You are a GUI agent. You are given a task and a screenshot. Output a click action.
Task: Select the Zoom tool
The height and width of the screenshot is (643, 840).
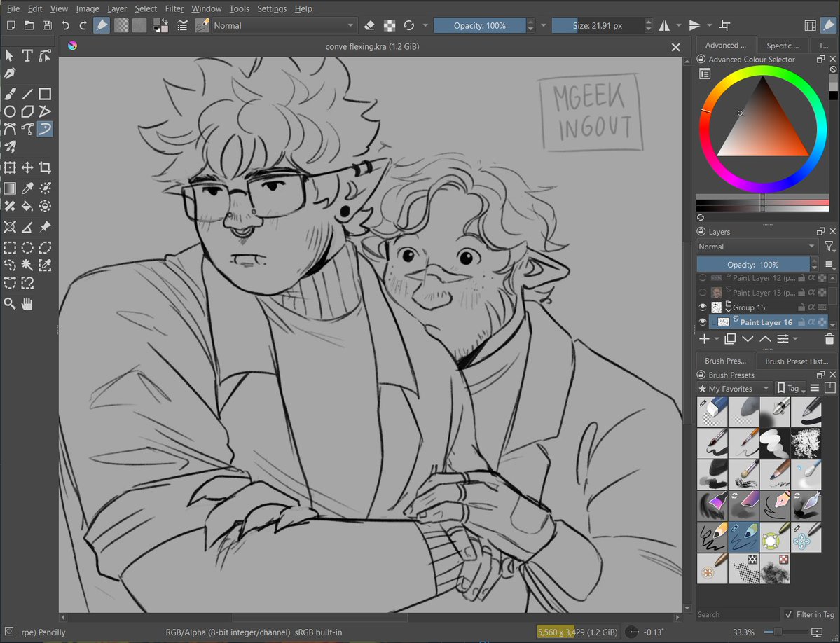pos(10,303)
